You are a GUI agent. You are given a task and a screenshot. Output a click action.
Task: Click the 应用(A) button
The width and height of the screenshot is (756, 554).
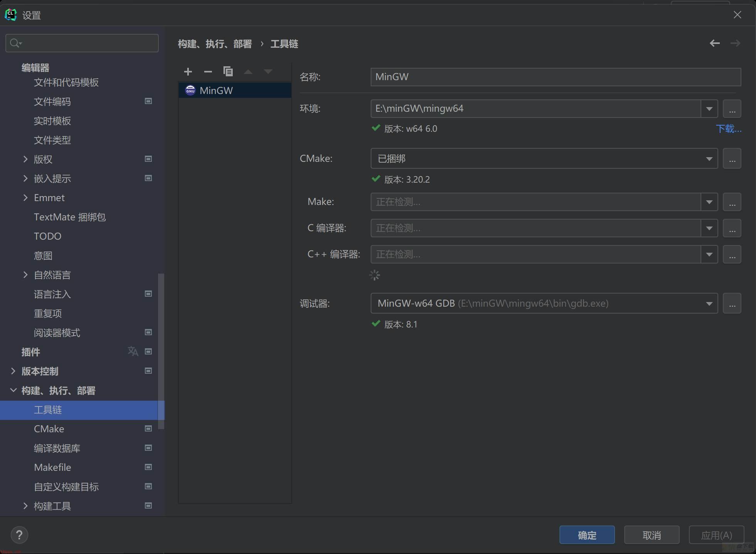coord(716,535)
